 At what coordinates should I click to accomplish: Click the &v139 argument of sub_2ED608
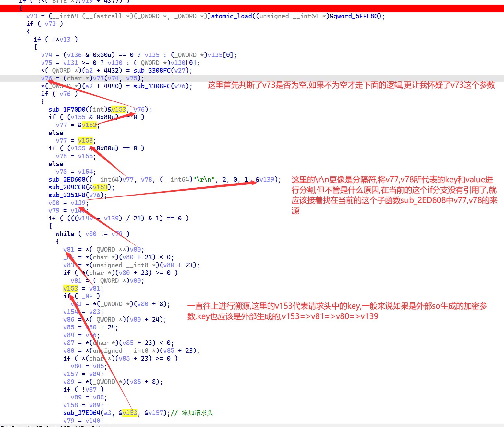coord(266,179)
